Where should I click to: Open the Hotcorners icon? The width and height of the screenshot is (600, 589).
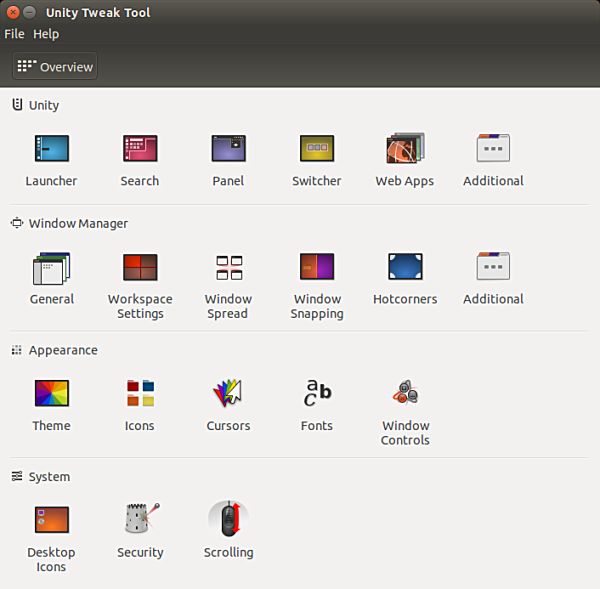tap(405, 267)
